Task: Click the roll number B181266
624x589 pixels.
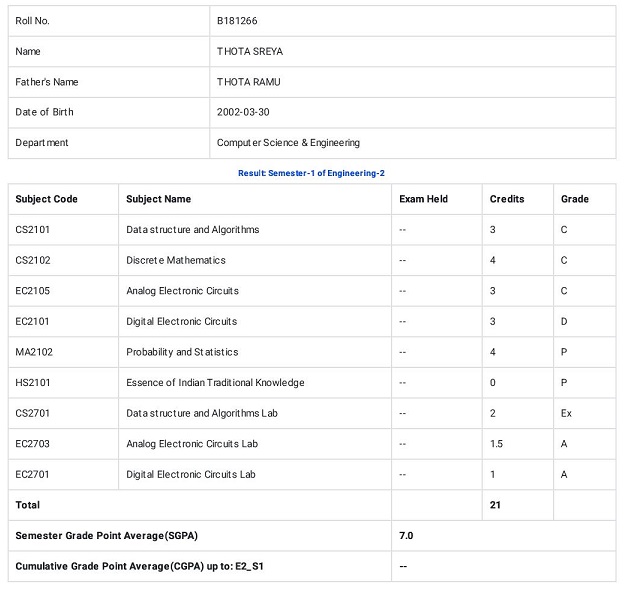Action: point(237,21)
